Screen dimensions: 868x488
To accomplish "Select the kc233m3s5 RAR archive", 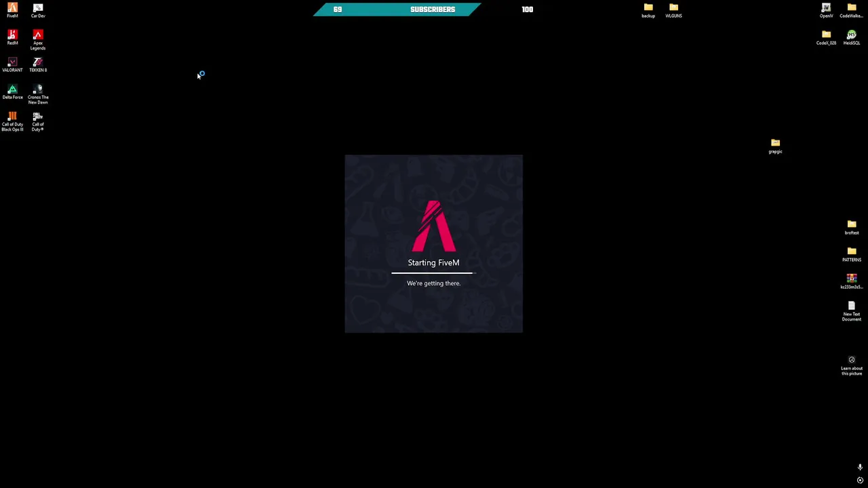I will 852,281.
